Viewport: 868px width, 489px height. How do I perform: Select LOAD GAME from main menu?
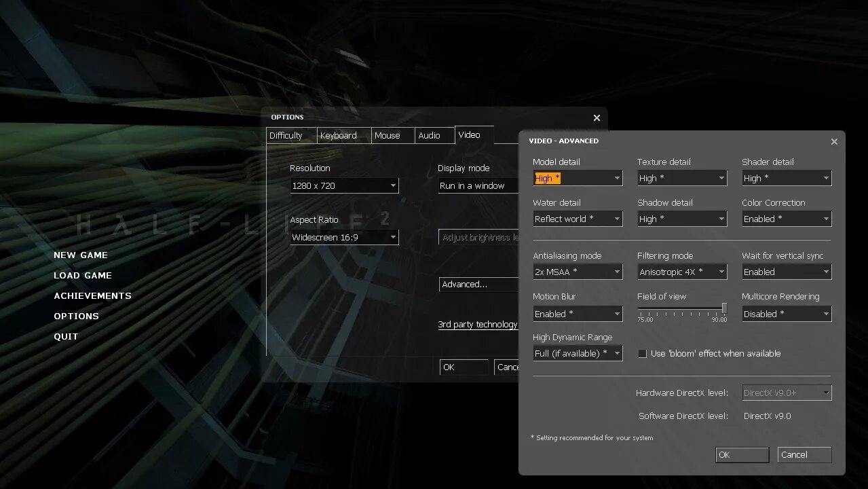pyautogui.click(x=83, y=276)
